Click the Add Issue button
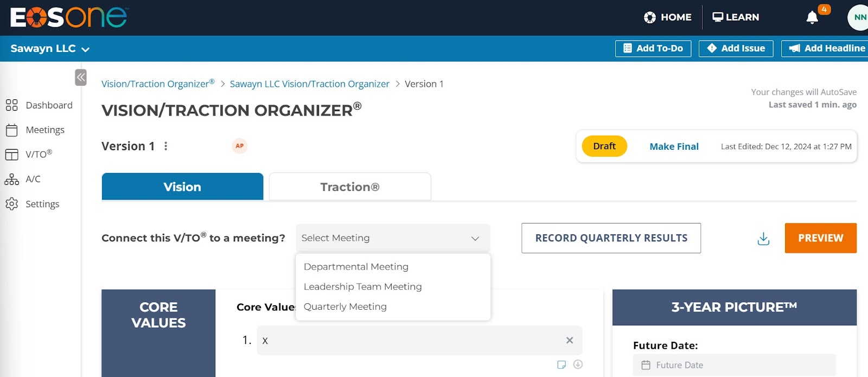 coord(736,48)
